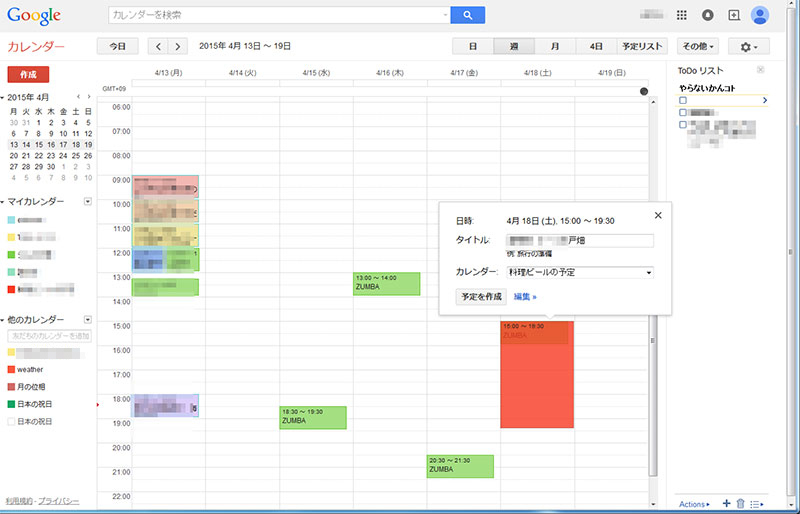Go to previous week arrow
800x514 pixels.
coord(158,46)
